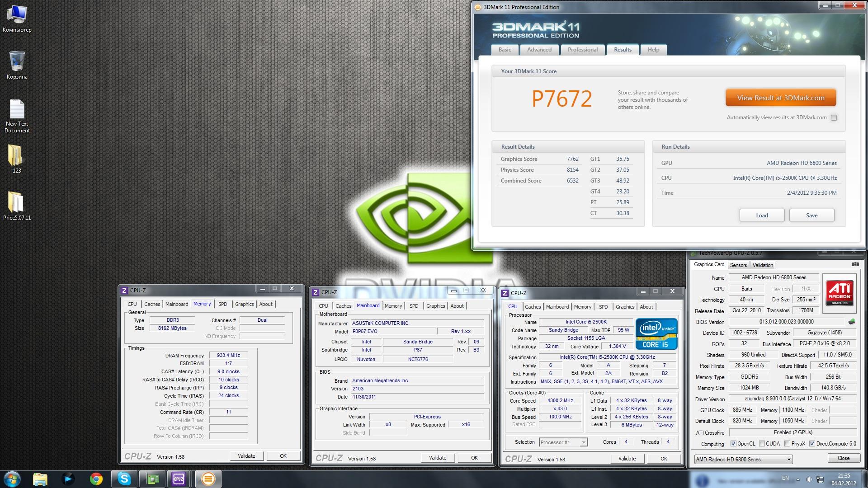Click the CPU-Z CPU window title icon

(505, 293)
